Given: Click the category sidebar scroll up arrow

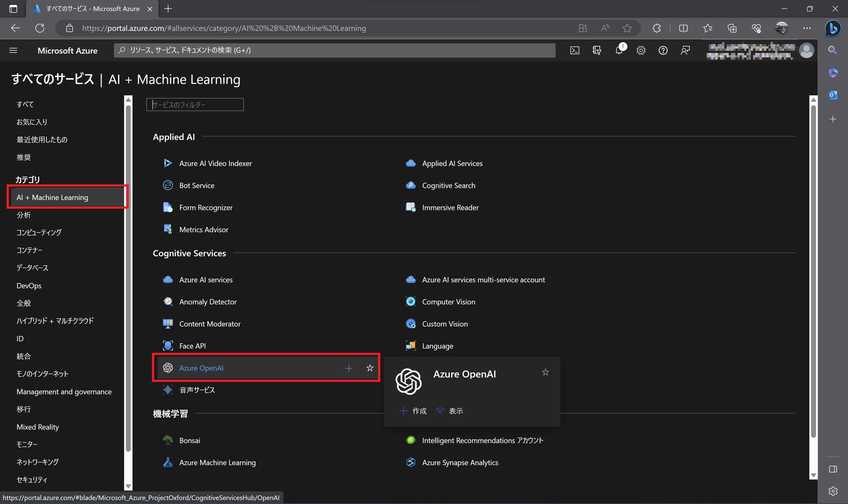Looking at the screenshot, I should tap(128, 100).
